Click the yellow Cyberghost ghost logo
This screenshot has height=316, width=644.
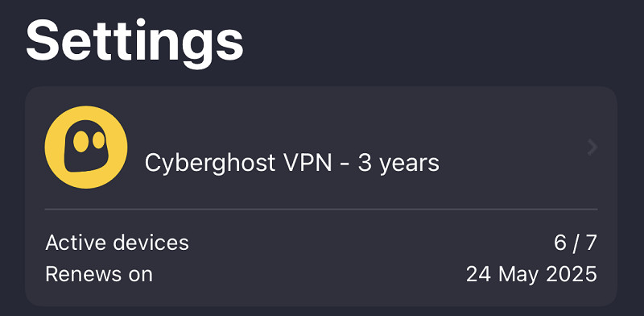point(86,148)
